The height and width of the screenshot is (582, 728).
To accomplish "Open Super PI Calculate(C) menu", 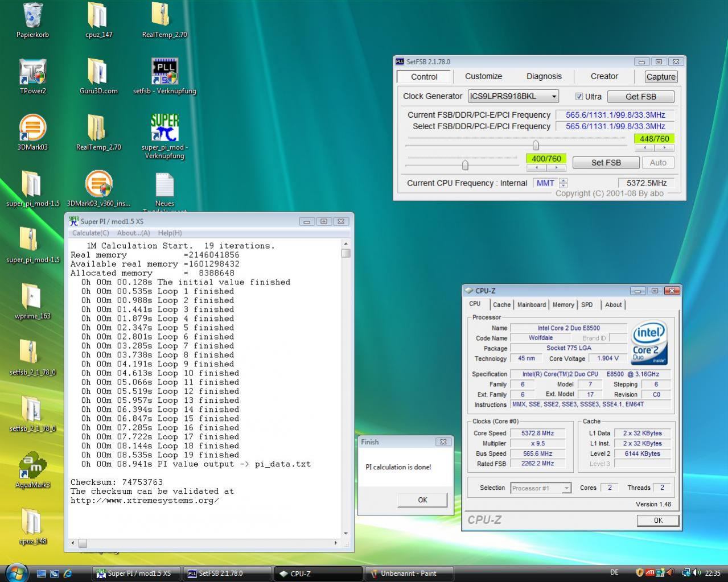I will [x=91, y=233].
